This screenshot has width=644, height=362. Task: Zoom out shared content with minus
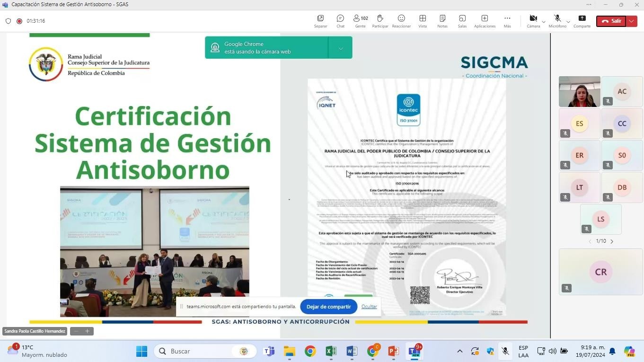click(x=76, y=331)
